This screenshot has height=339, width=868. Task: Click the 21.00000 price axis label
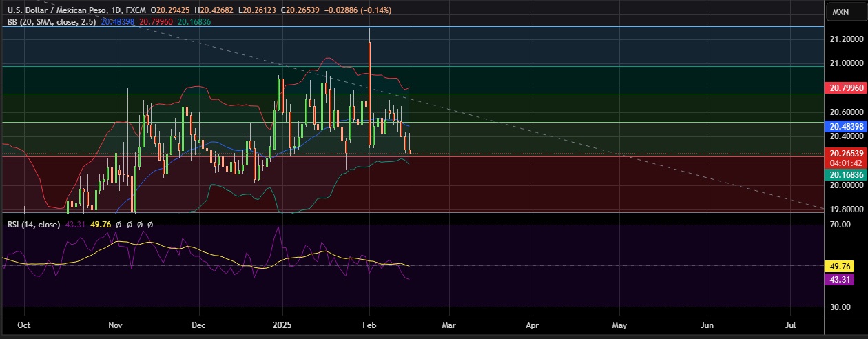coord(847,64)
